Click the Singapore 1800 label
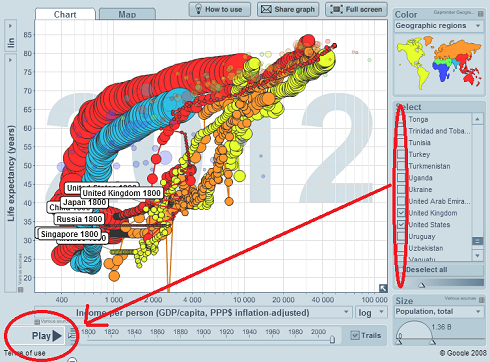Screen dimensions: 490x362 click(x=69, y=234)
